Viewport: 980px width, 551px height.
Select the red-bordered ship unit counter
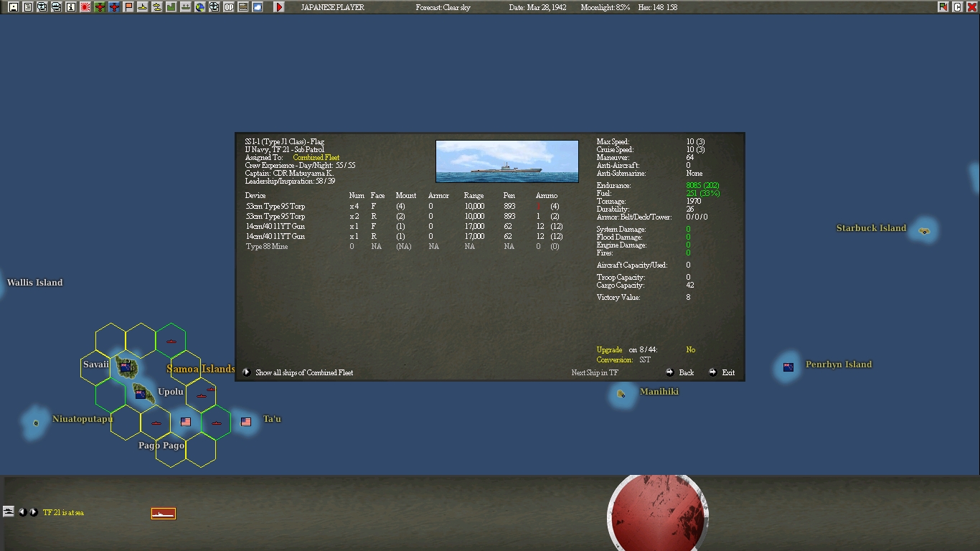click(x=164, y=513)
